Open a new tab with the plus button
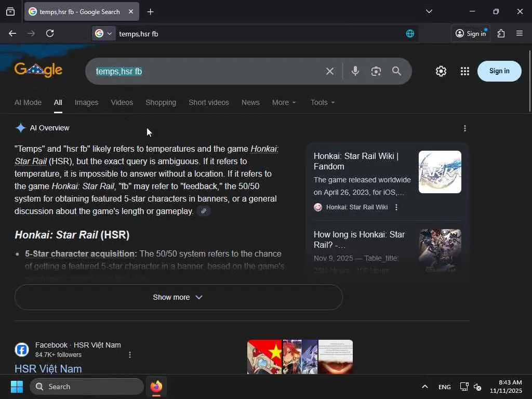 point(150,12)
